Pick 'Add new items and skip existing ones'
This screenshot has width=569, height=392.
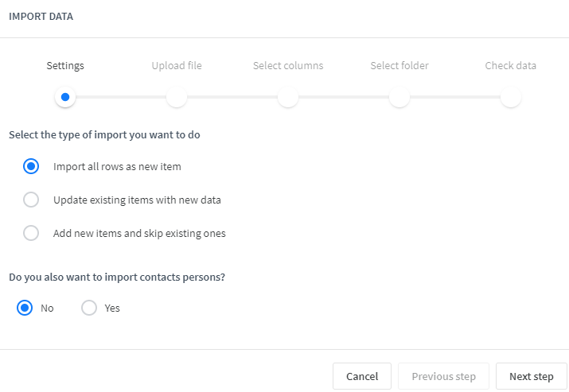(x=31, y=233)
